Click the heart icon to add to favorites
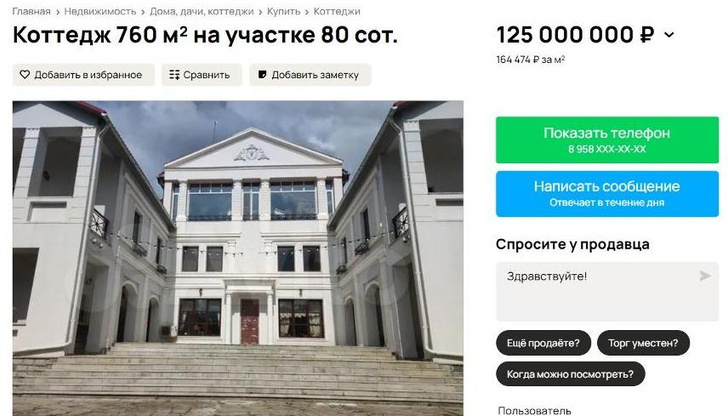 click(x=25, y=74)
